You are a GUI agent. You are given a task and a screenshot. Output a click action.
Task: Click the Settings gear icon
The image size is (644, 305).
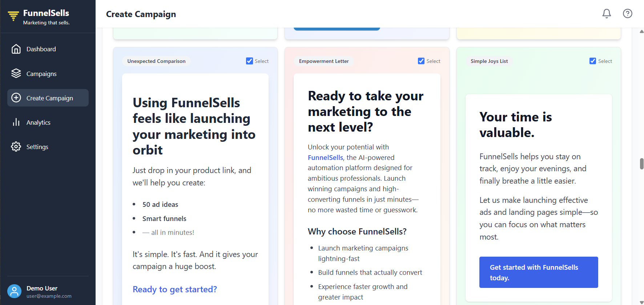click(16, 147)
